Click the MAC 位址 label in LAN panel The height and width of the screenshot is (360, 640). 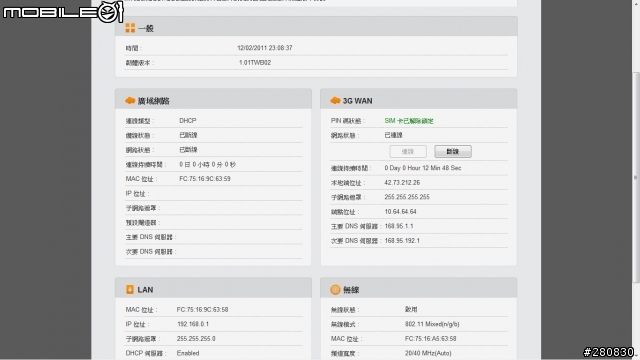(x=141, y=310)
